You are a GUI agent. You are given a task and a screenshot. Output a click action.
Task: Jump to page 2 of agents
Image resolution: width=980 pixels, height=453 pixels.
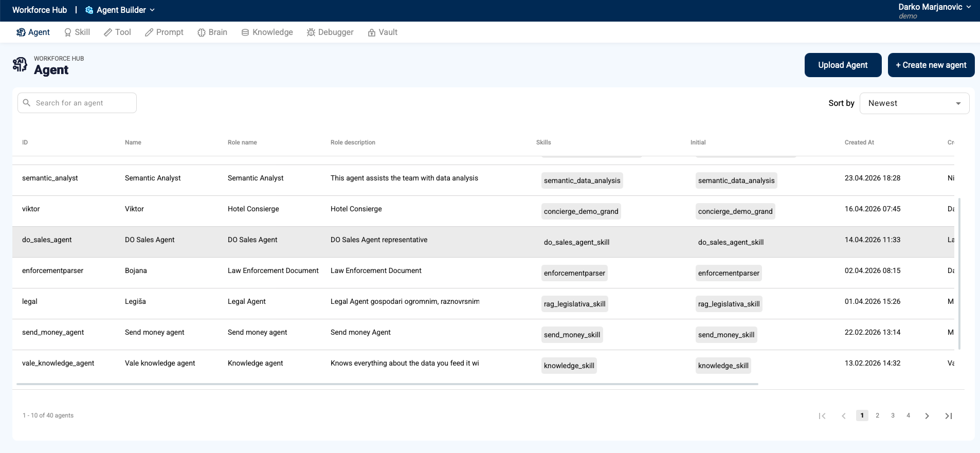(878, 415)
